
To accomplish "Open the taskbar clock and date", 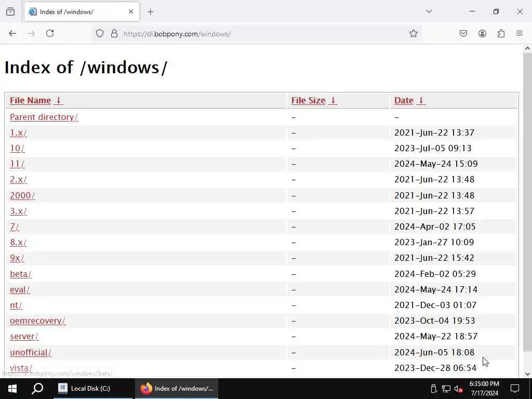I will (x=484, y=389).
